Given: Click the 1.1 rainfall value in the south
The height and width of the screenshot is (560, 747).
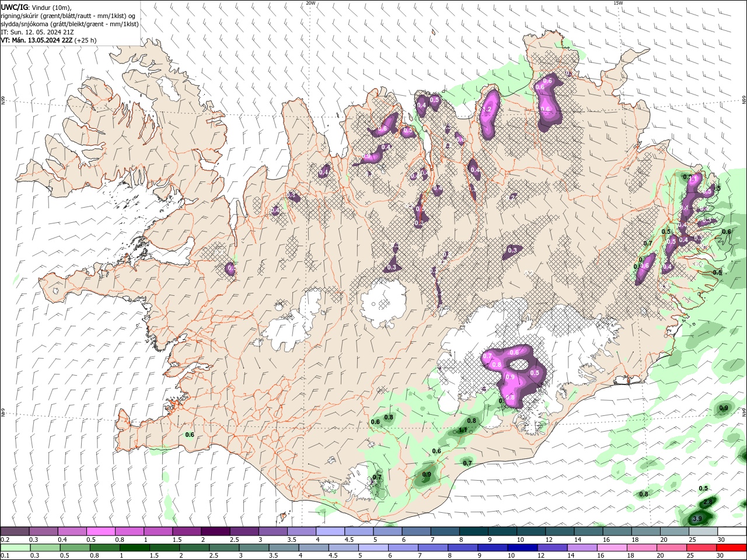Looking at the screenshot, I should [462, 430].
